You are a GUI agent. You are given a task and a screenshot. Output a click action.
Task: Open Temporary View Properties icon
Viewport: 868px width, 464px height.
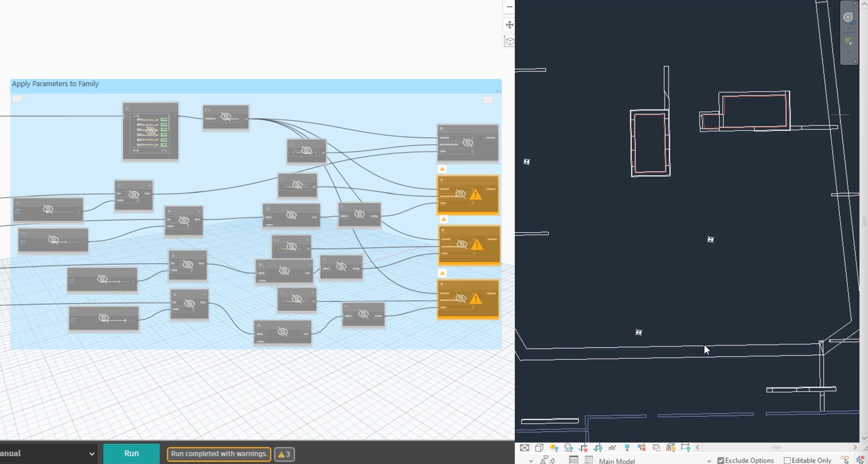656,448
